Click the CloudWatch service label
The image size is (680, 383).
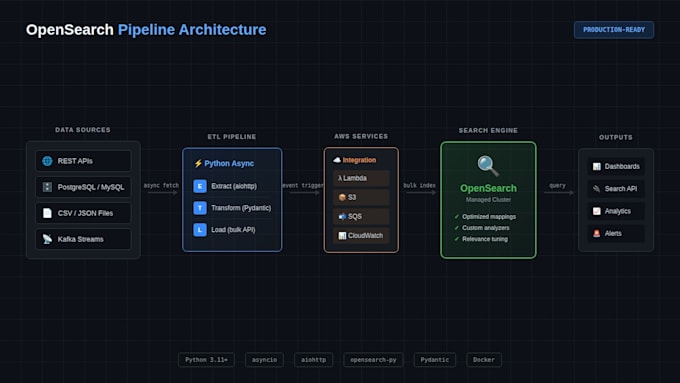point(366,236)
